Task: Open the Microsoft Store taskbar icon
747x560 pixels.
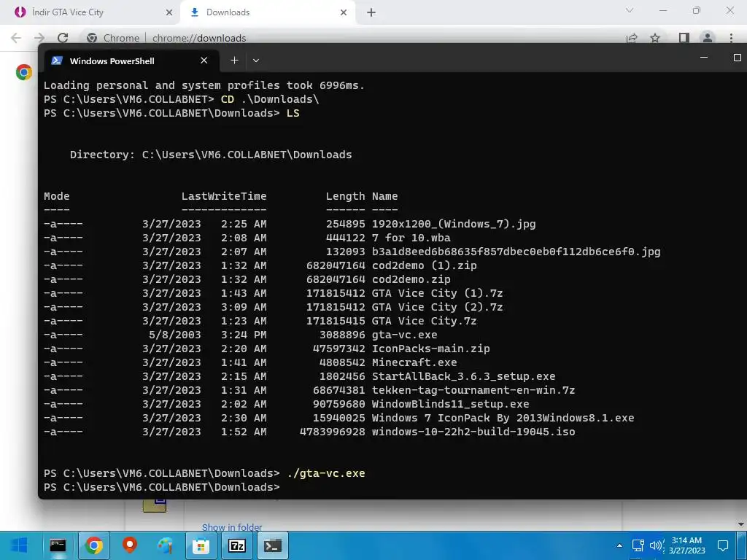Action: [201, 545]
